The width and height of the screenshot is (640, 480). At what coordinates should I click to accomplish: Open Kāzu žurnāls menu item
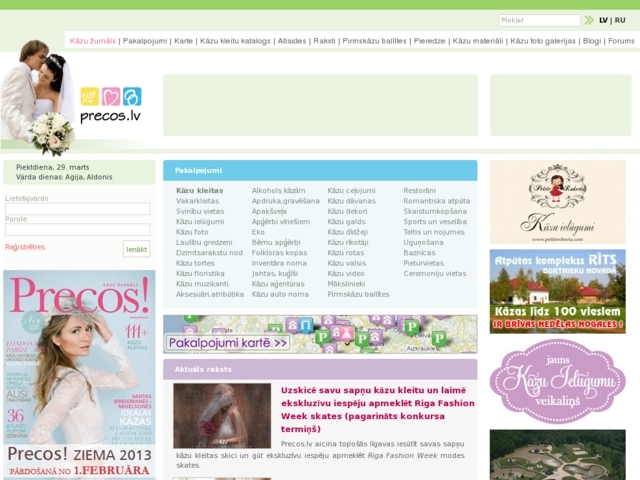93,41
